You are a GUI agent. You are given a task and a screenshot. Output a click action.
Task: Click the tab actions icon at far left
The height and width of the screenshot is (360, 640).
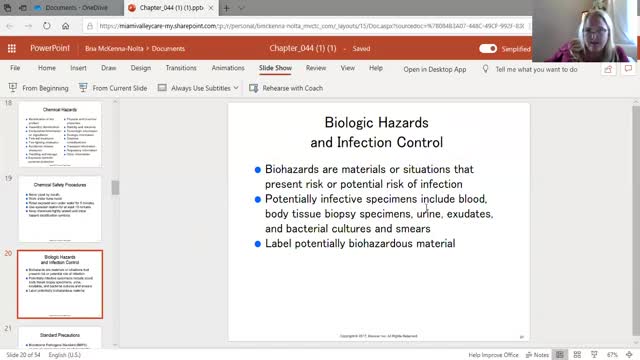[7, 8]
